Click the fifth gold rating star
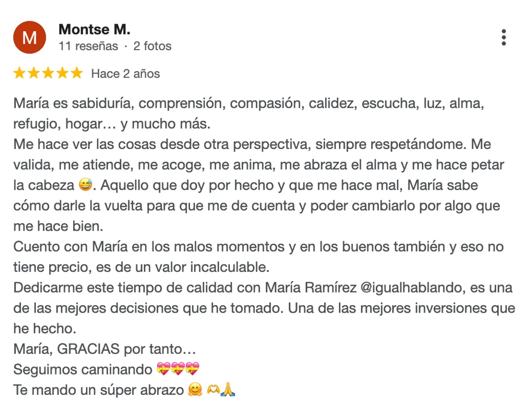This screenshot has width=532, height=405. coord(77,73)
